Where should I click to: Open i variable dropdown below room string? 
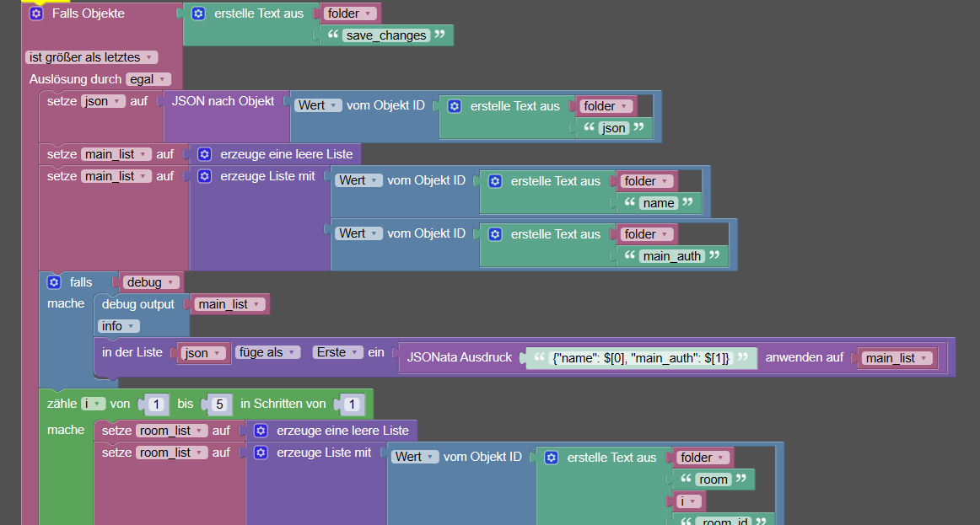tap(687, 501)
